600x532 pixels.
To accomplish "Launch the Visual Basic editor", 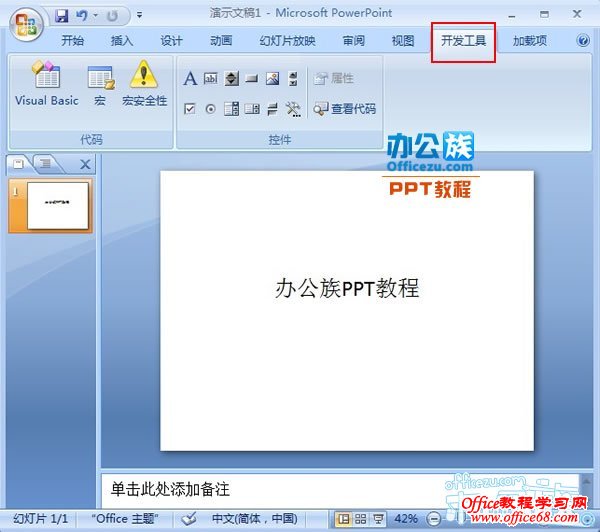I will point(47,84).
